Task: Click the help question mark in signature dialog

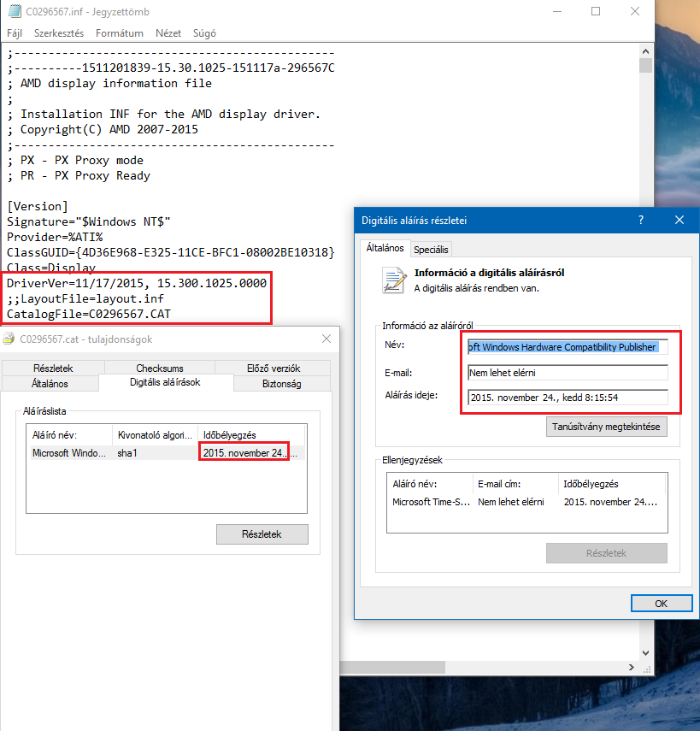Action: (x=641, y=220)
